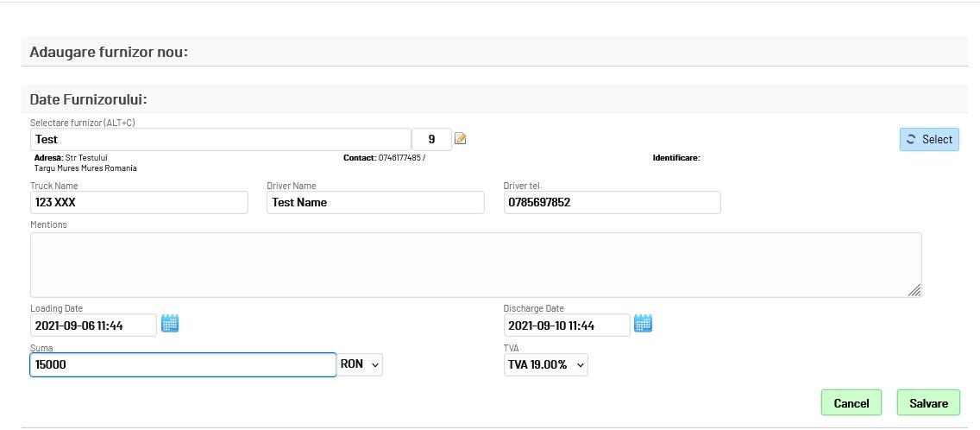The image size is (980, 430).
Task: Focus the Driver tel. field
Action: 611,202
